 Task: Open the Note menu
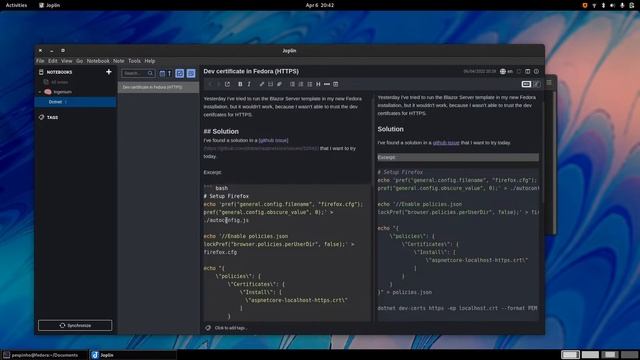pos(118,61)
